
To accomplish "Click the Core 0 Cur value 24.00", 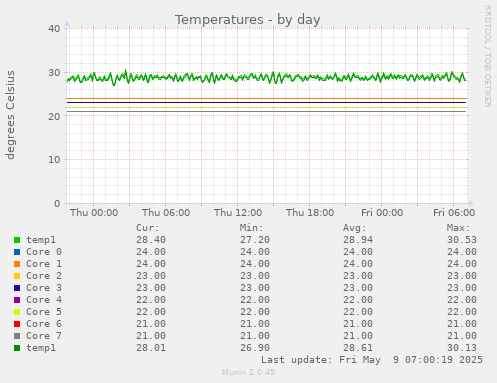I will [151, 252].
